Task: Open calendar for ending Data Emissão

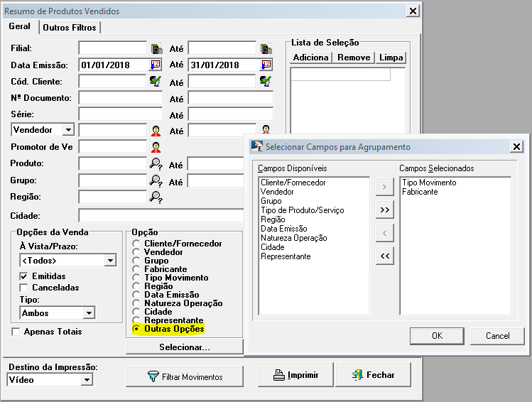Action: pos(266,65)
